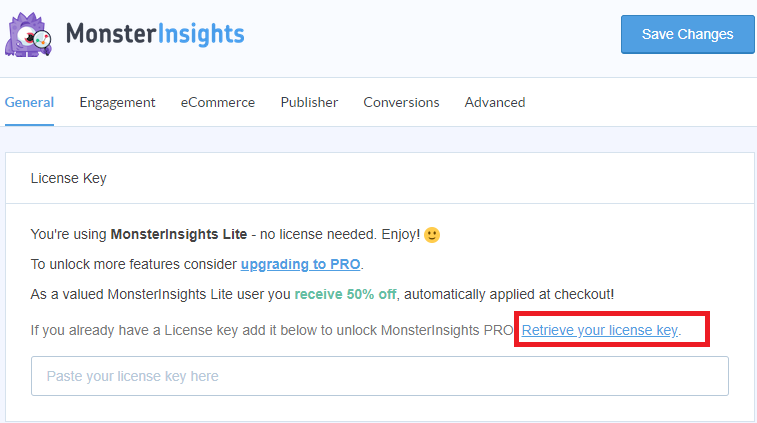Screen dimensions: 757x423
Task: Click the 'To unlock more features consider' text
Action: coord(134,265)
